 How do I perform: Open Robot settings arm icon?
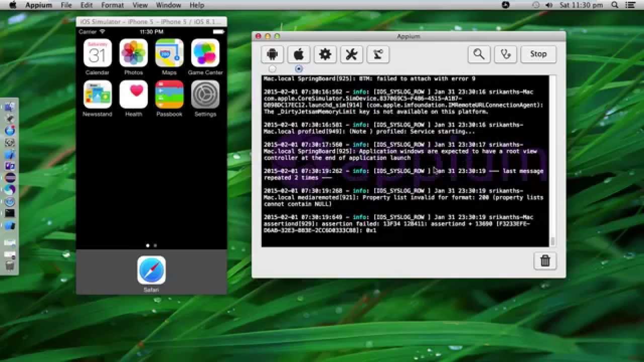378,54
